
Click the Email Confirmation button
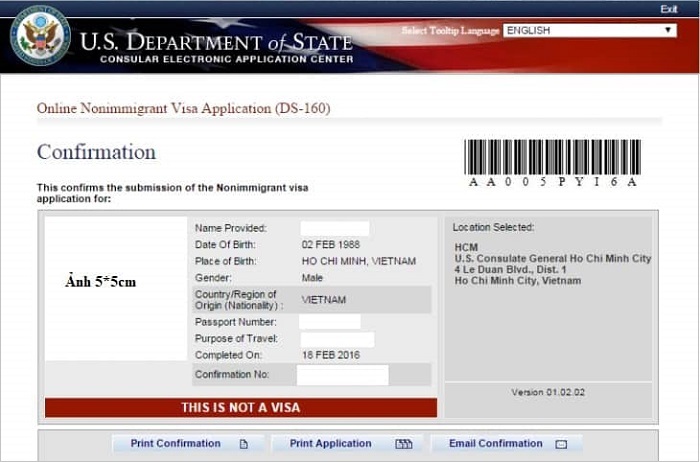(507, 444)
